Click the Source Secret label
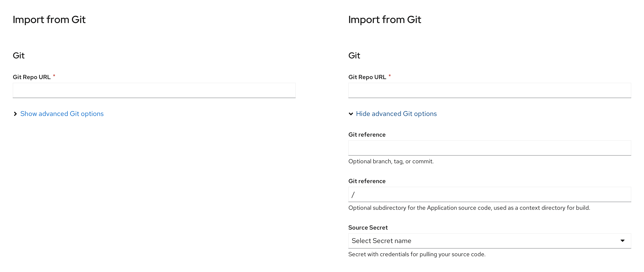644x272 pixels. point(368,228)
